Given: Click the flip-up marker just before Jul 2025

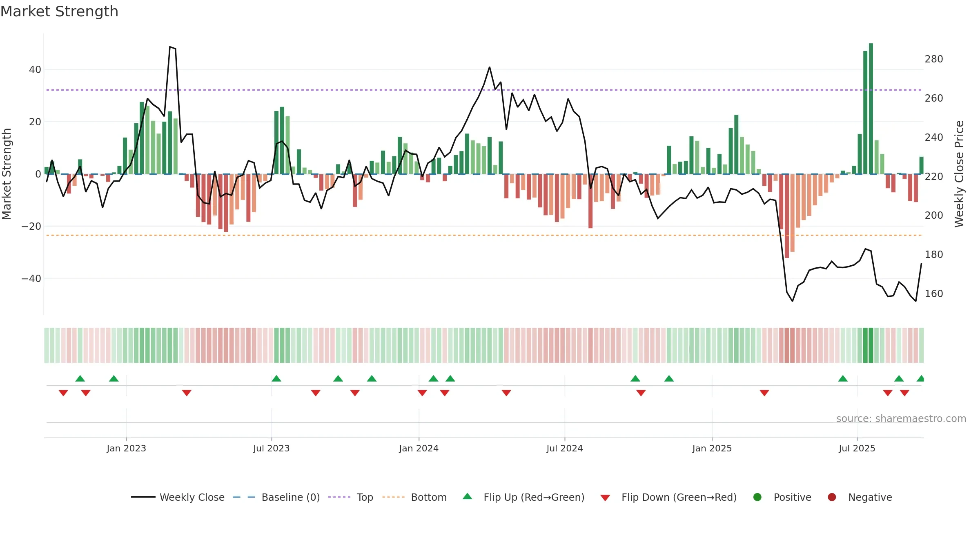Looking at the screenshot, I should (x=843, y=378).
